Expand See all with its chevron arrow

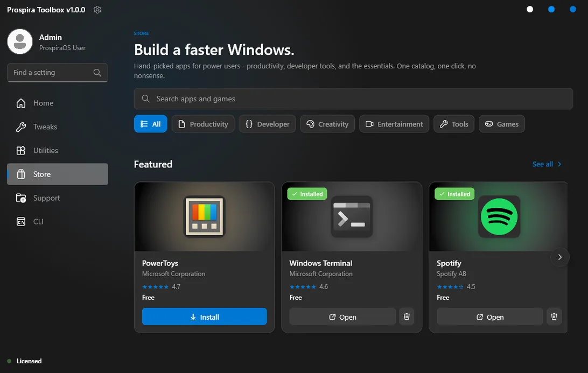(x=559, y=164)
